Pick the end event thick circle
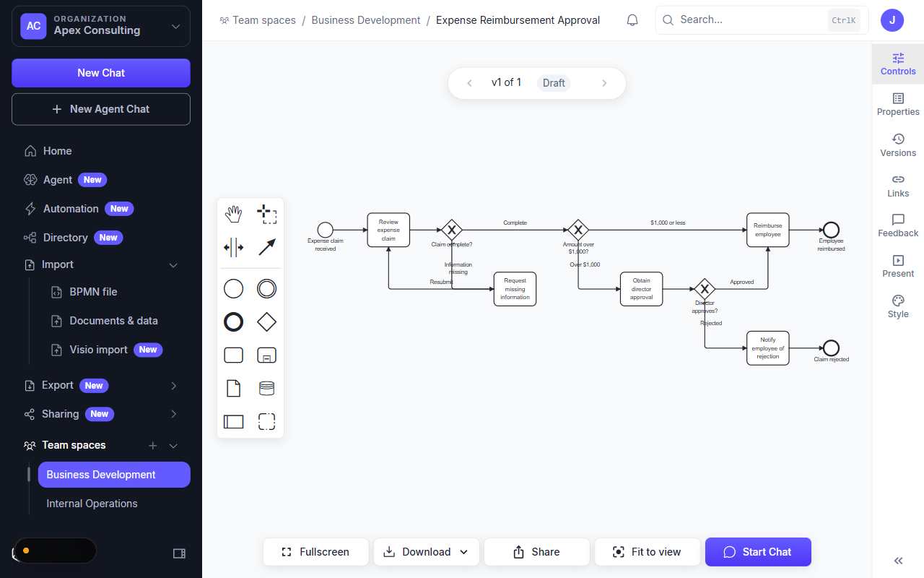Image resolution: width=924 pixels, height=578 pixels. tap(233, 322)
